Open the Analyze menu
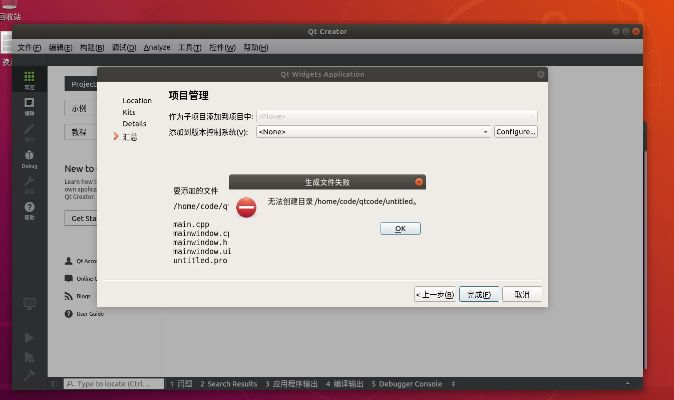 coord(157,47)
